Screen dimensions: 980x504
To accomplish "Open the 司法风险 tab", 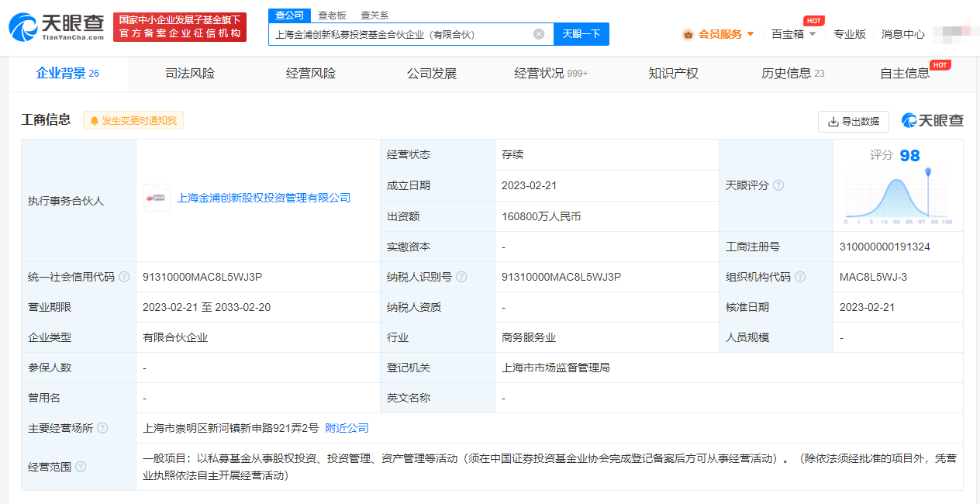I will (190, 74).
